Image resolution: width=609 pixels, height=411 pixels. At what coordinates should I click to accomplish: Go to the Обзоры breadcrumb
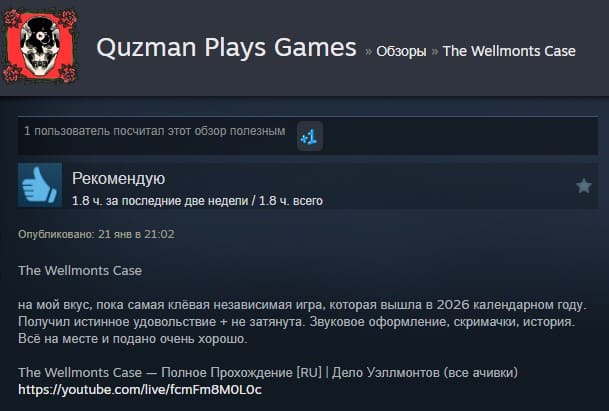pos(401,51)
